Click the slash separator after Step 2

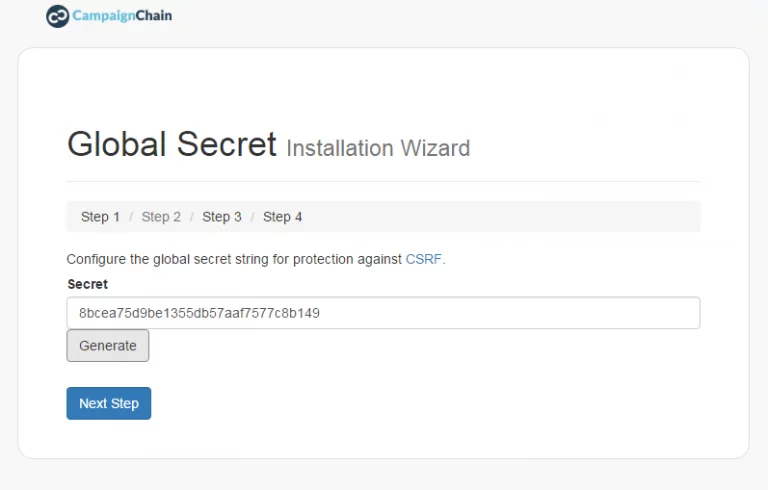pyautogui.click(x=192, y=217)
